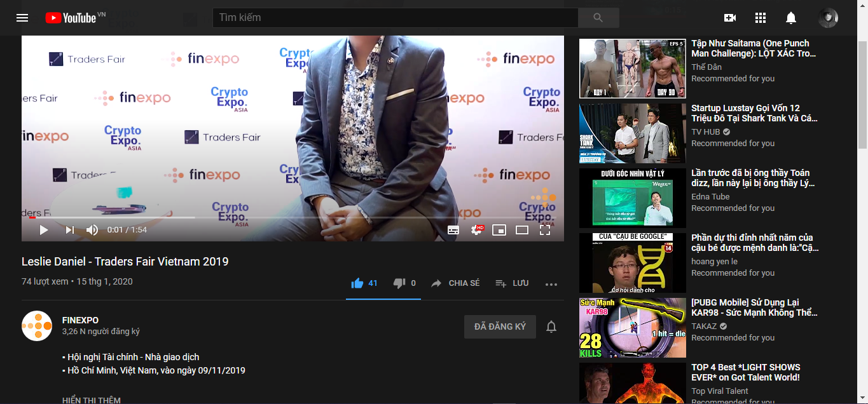
Task: Share the video via CHIA SẺ
Action: (x=455, y=283)
